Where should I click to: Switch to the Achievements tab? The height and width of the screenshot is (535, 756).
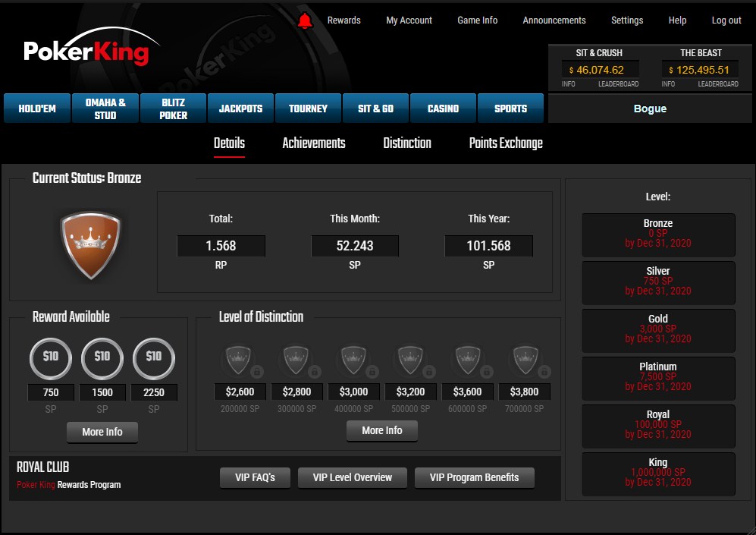pyautogui.click(x=313, y=143)
